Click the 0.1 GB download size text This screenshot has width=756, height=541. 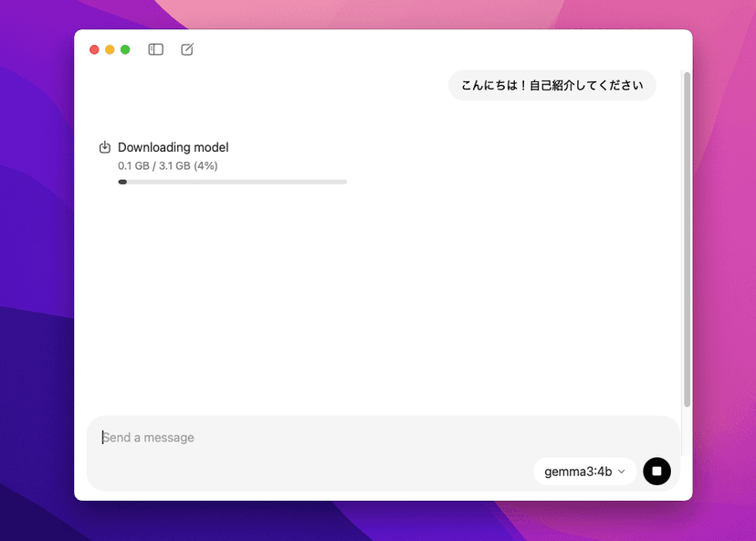(167, 165)
